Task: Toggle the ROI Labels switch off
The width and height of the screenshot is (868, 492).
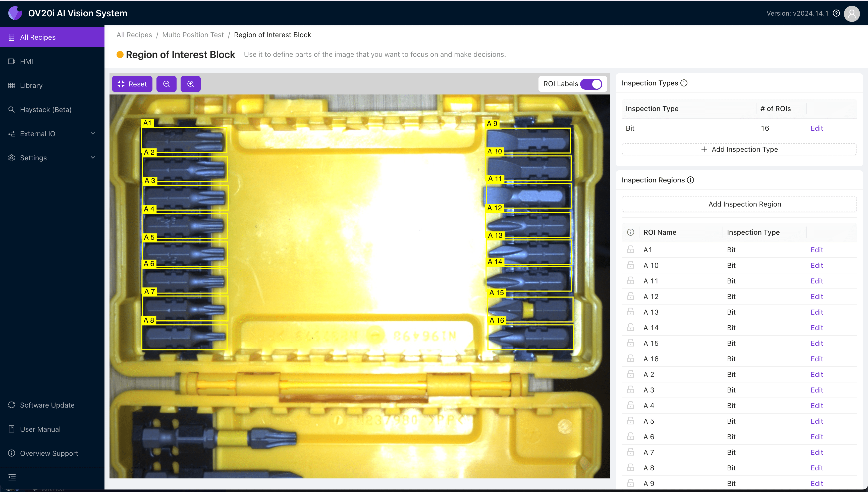Action: coord(591,84)
